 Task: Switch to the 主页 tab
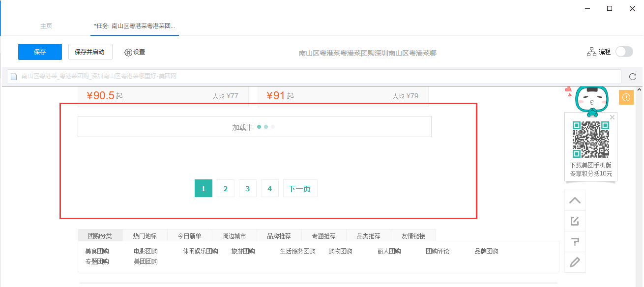click(x=46, y=26)
